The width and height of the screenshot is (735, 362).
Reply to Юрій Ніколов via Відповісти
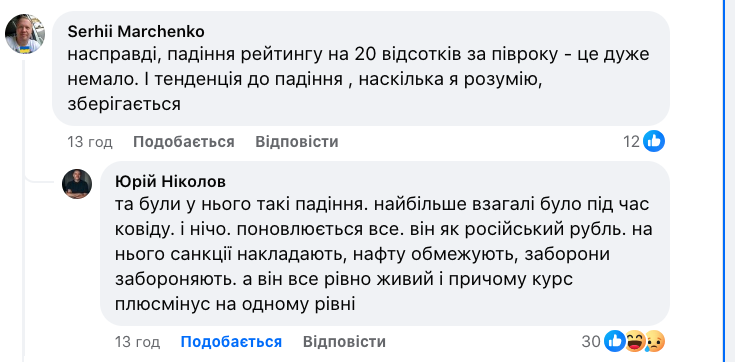(345, 342)
